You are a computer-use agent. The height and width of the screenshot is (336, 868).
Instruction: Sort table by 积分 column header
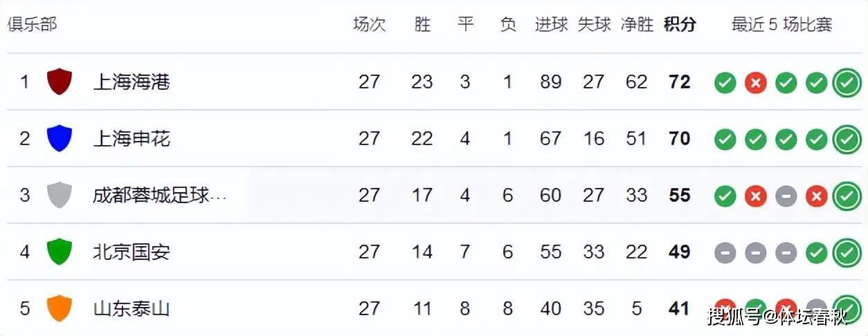tap(680, 25)
